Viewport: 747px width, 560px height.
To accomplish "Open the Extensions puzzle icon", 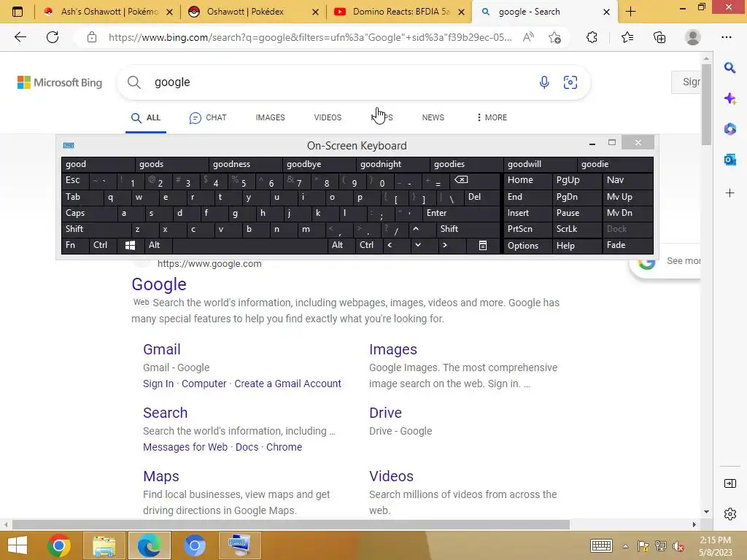I will click(592, 37).
